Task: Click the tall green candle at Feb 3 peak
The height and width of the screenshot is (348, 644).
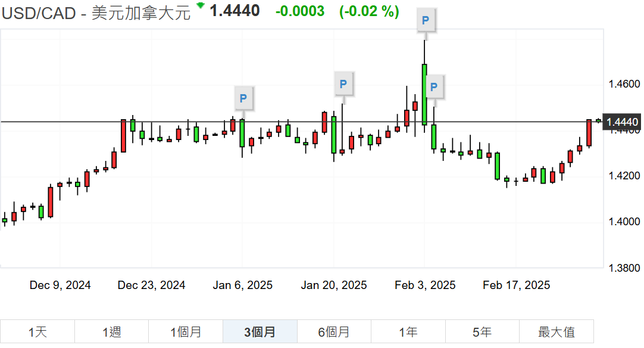Action: point(424,95)
